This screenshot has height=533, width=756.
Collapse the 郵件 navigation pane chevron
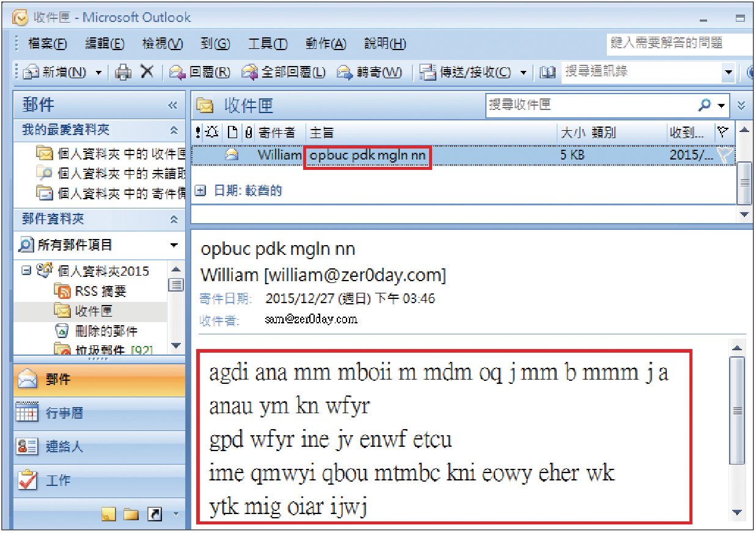(173, 106)
